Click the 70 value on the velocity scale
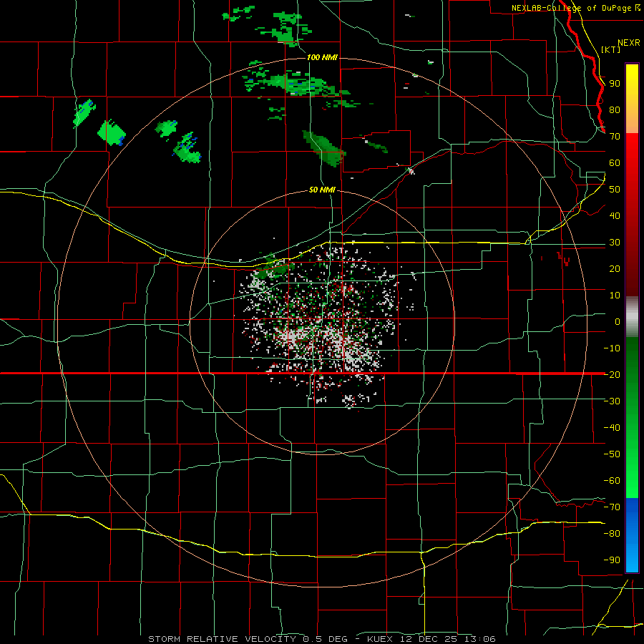644x644 pixels. pyautogui.click(x=615, y=137)
